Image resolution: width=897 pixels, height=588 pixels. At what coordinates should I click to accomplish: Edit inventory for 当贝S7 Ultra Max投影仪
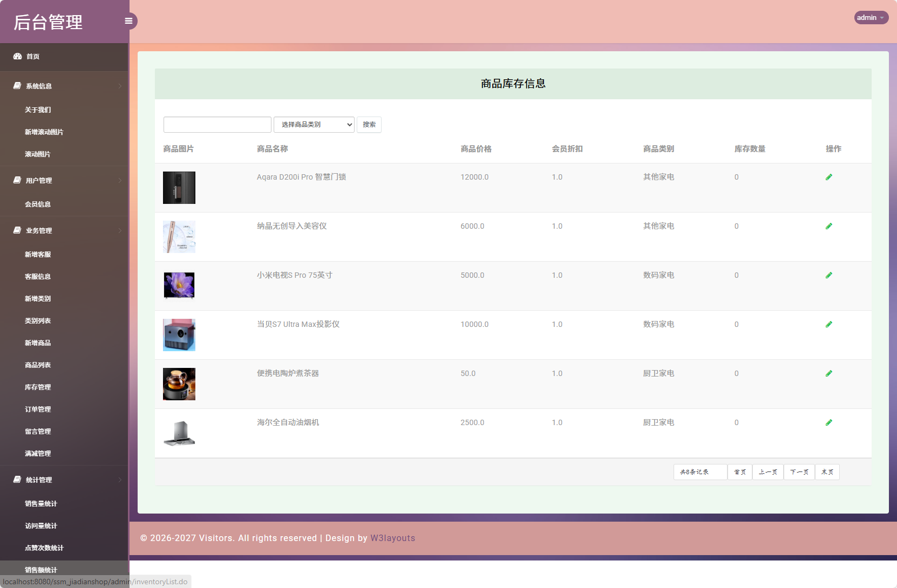click(x=829, y=324)
